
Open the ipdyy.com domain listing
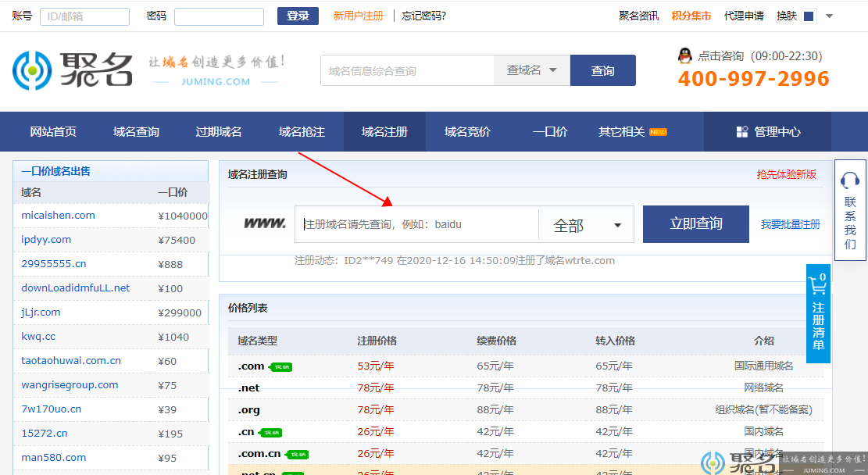click(x=47, y=240)
